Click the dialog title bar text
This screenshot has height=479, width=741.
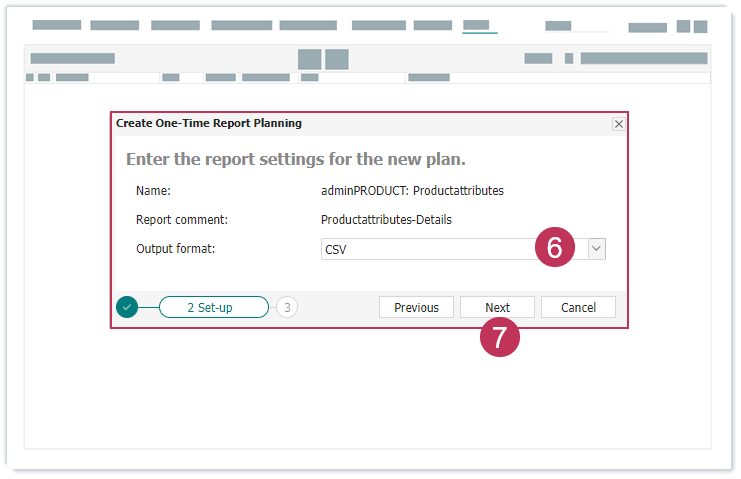(209, 124)
